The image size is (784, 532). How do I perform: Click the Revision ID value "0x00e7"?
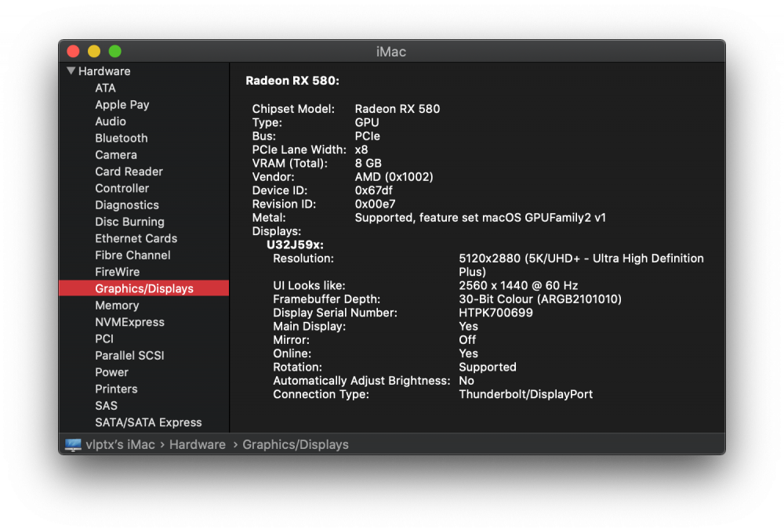375,204
